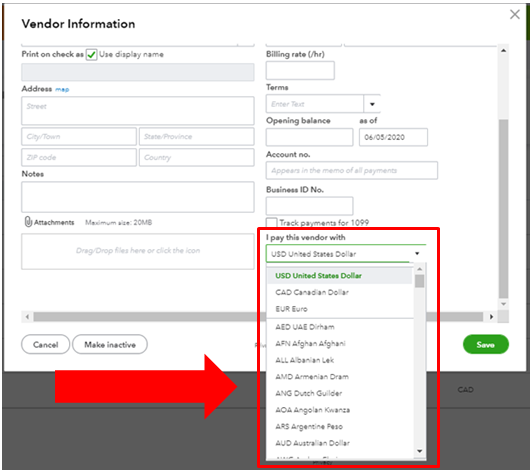532x476 pixels.
Task: Click the horizontal scrollbar right arrow
Action: click(x=491, y=317)
